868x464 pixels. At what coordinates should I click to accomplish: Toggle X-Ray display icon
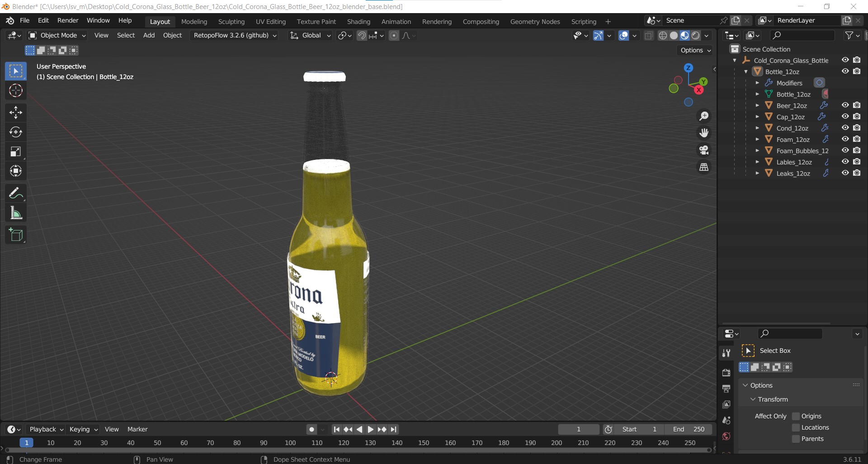(x=649, y=36)
